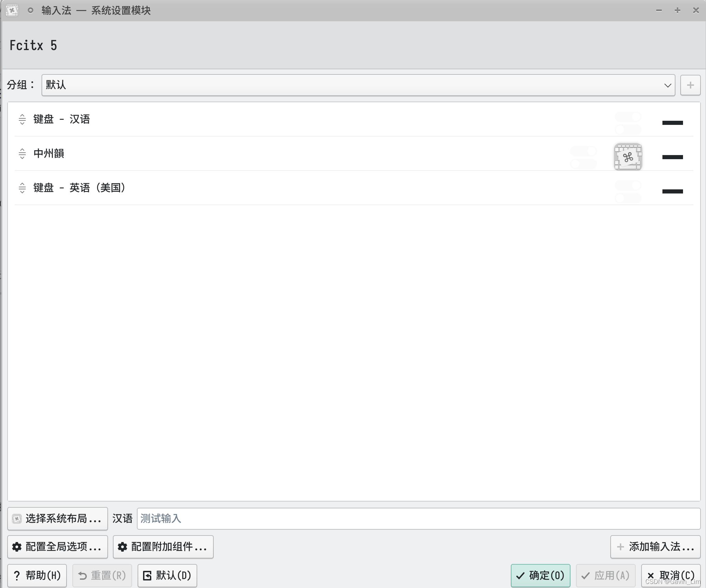706x588 pixels.
Task: Open 选择系统布局 layout chooser
Action: [x=58, y=518]
